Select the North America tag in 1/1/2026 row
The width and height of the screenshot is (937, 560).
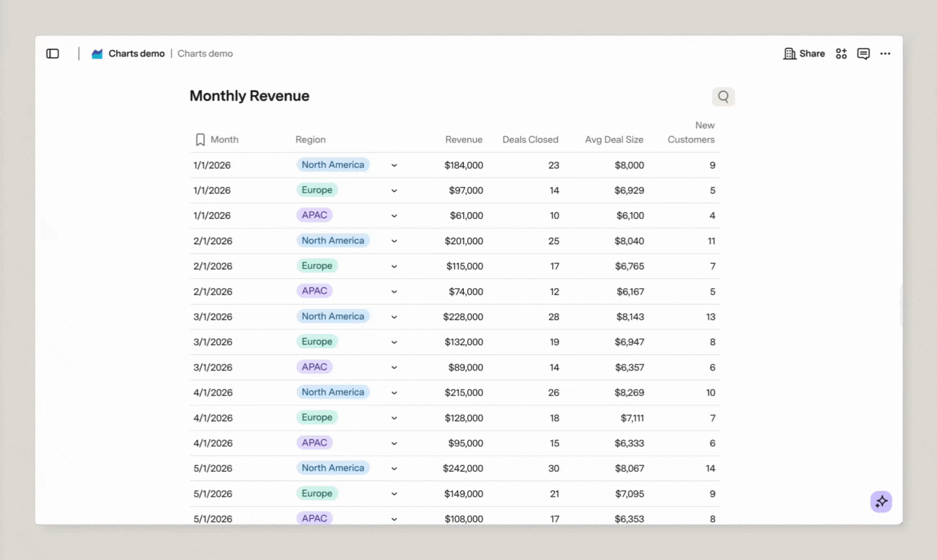click(333, 165)
